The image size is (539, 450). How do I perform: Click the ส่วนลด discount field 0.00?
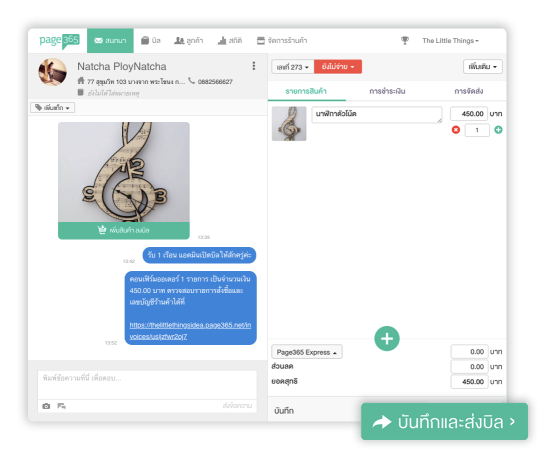pyautogui.click(x=469, y=367)
